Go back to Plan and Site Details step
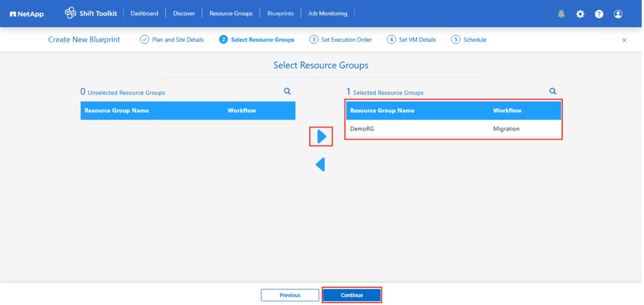This screenshot has width=644, height=305. [172, 40]
